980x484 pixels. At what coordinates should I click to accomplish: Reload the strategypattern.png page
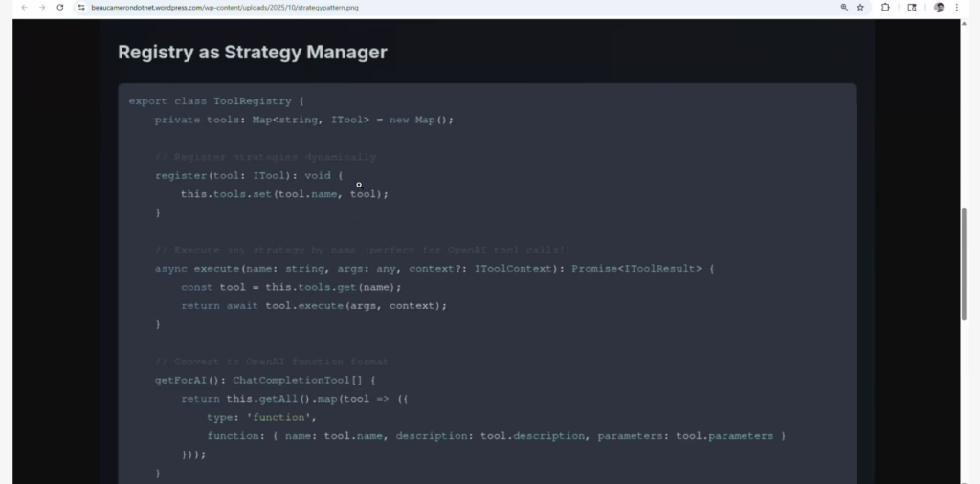coord(60,8)
